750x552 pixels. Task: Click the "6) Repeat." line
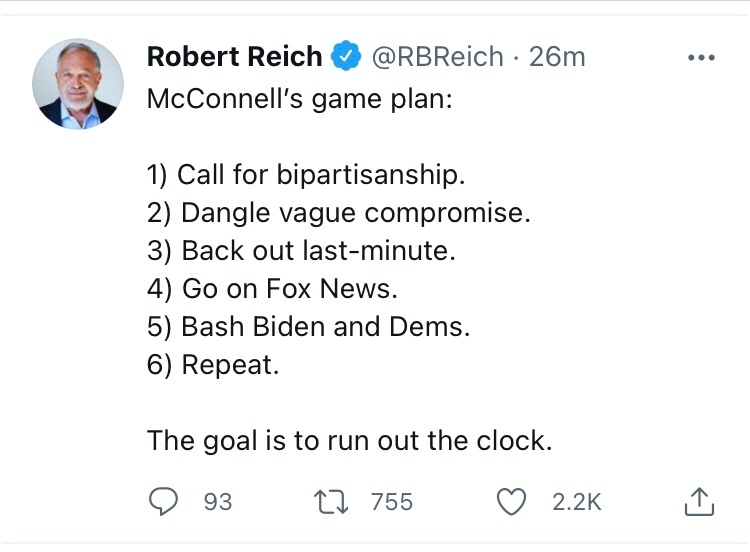pos(213,365)
